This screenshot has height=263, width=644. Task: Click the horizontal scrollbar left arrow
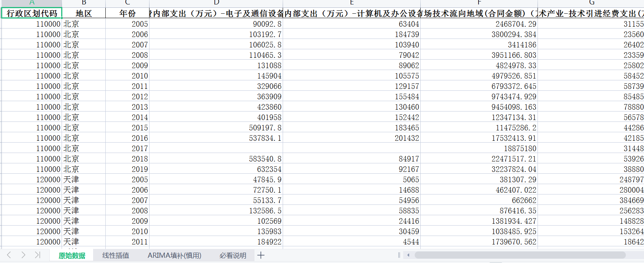coord(408,255)
